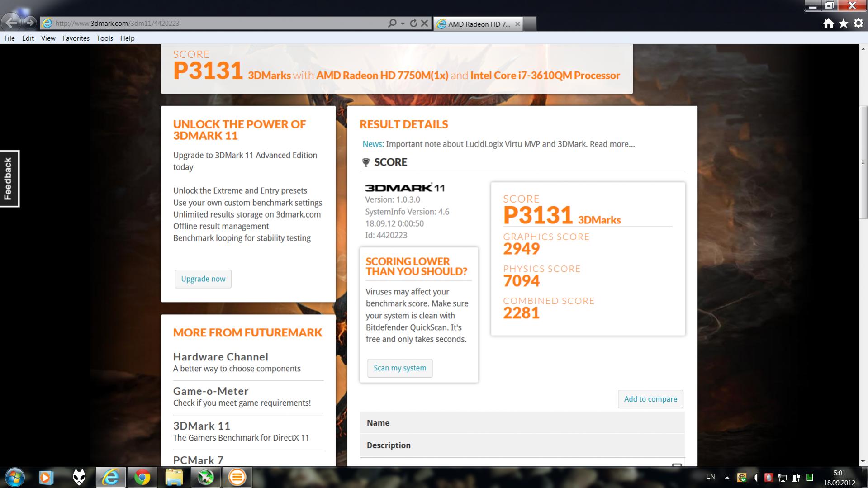Stop loading the page with the X icon
Screen dimensions: 868x488
424,23
